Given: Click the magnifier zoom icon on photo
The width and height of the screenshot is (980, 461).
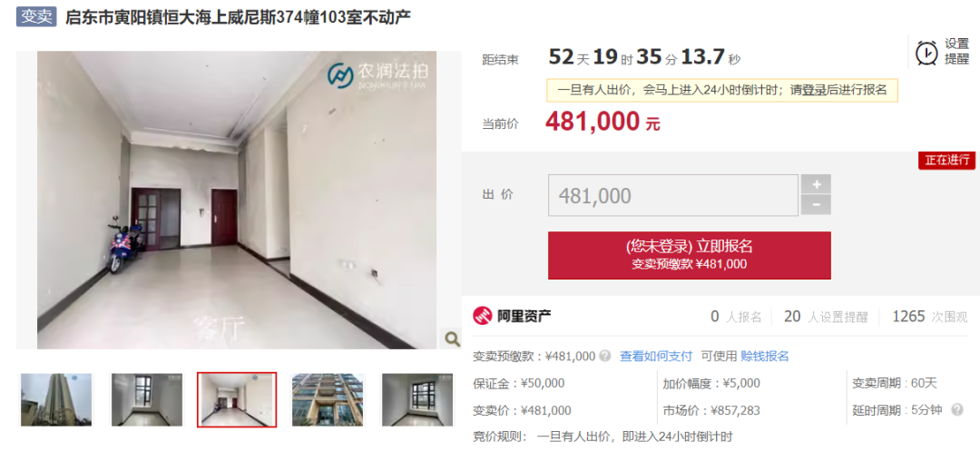Looking at the screenshot, I should point(452,338).
